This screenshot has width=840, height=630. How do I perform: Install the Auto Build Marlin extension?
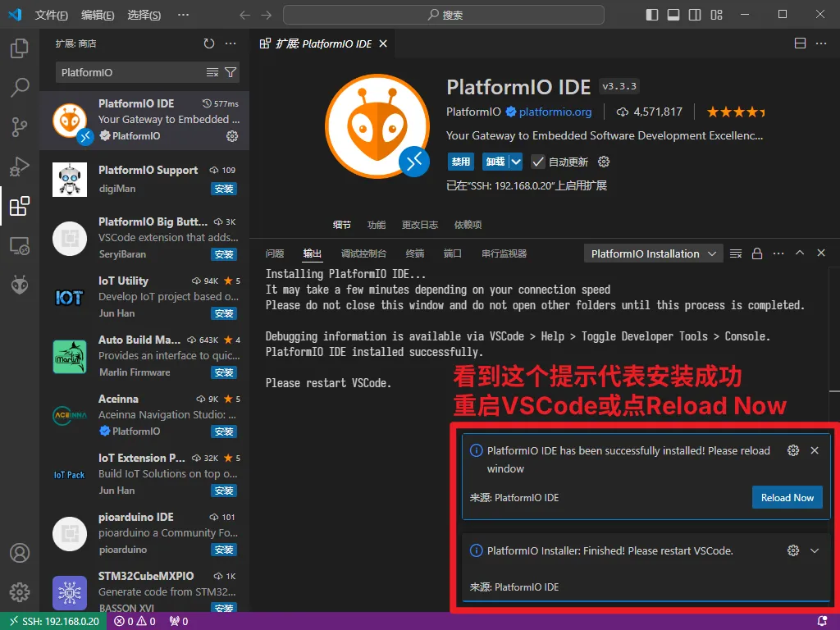(223, 372)
